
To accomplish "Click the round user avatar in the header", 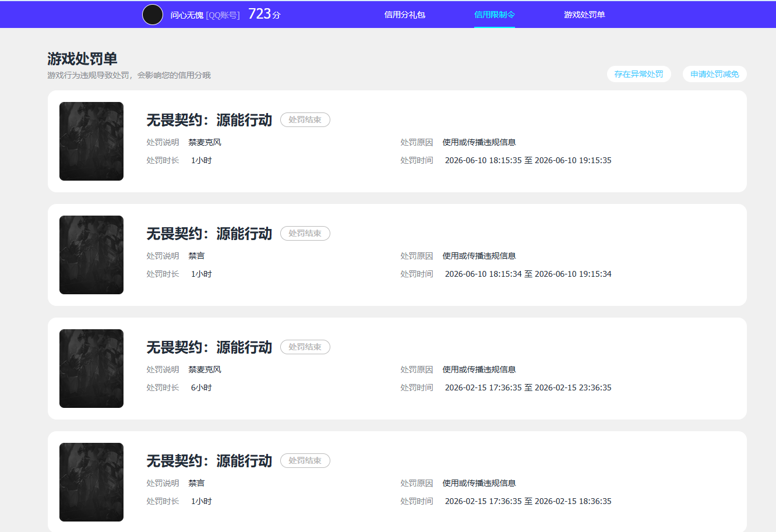I will click(153, 15).
